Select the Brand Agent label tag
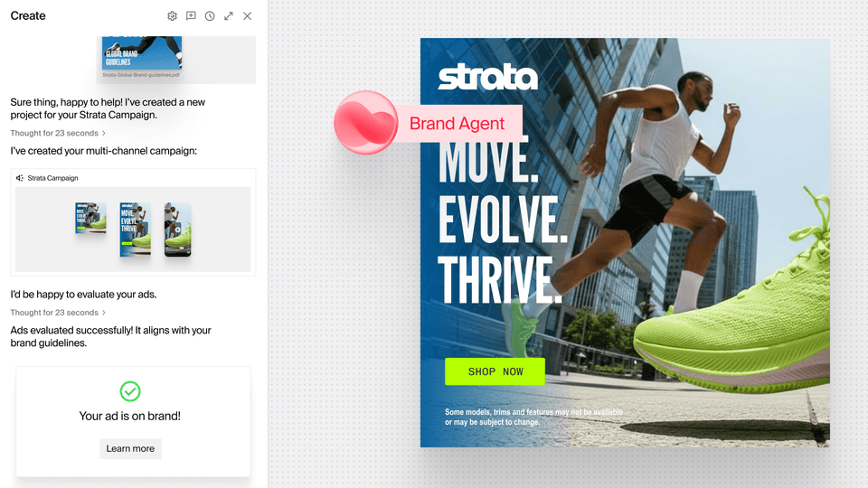The width and height of the screenshot is (868, 488). click(458, 124)
